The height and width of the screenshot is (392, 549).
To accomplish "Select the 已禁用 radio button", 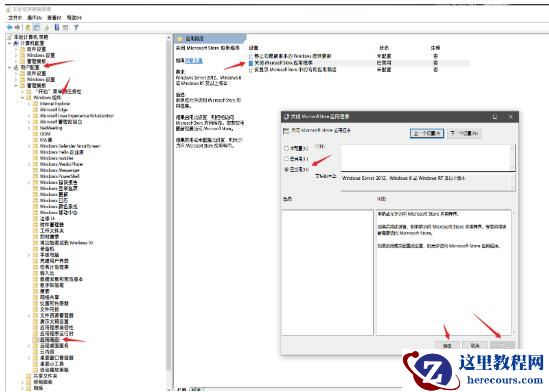I will tap(286, 169).
